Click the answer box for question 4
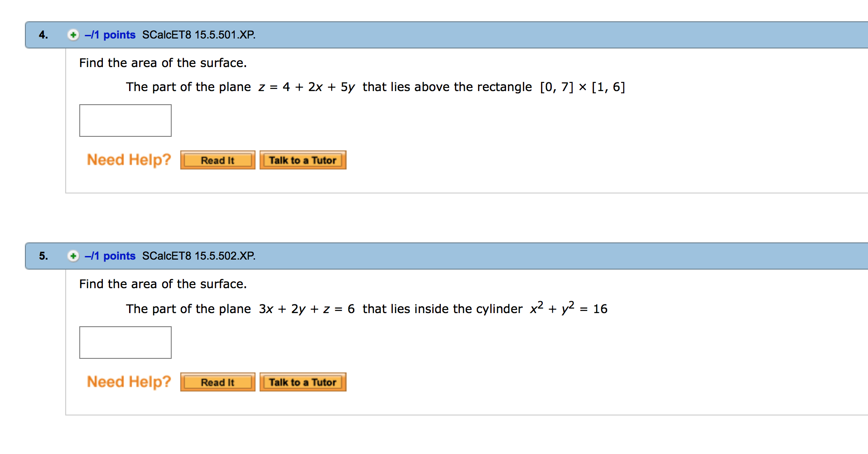Viewport: 868px width, 454px height. [125, 121]
